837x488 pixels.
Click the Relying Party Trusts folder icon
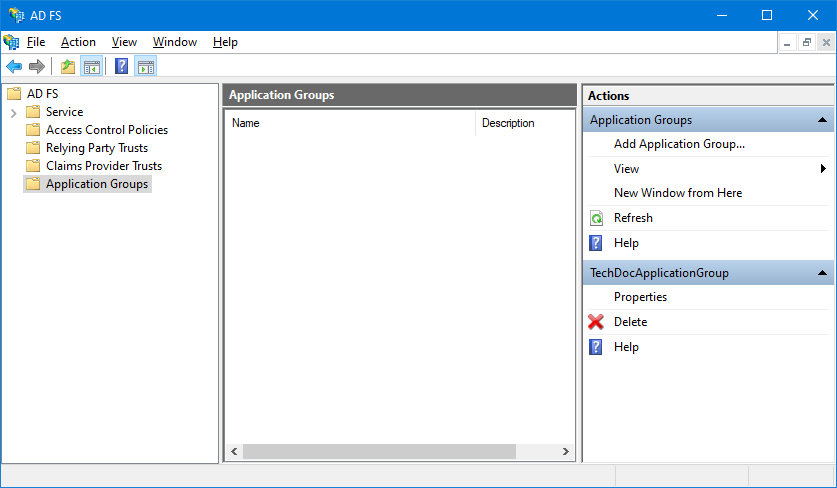(x=33, y=147)
